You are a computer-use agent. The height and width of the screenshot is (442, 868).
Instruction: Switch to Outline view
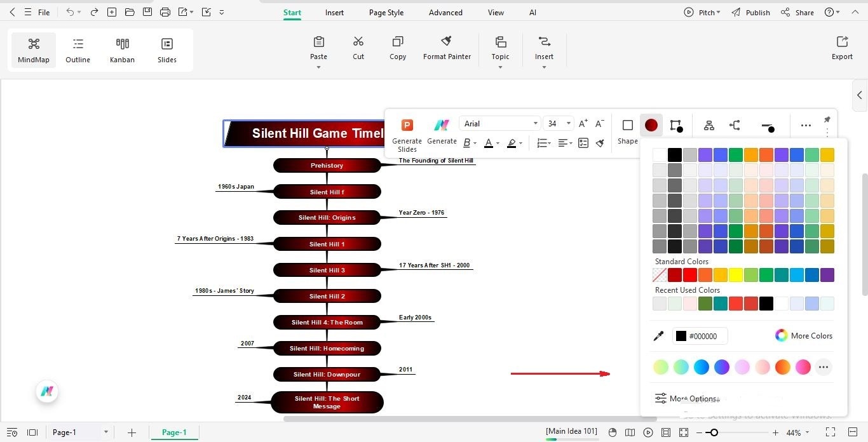[x=78, y=50]
